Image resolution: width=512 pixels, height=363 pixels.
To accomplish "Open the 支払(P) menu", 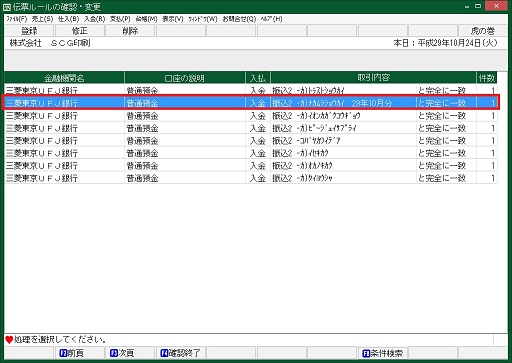I will pyautogui.click(x=120, y=19).
